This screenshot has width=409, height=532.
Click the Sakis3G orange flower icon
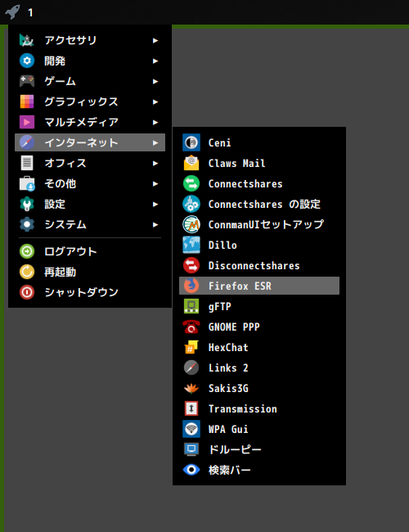[x=191, y=388]
